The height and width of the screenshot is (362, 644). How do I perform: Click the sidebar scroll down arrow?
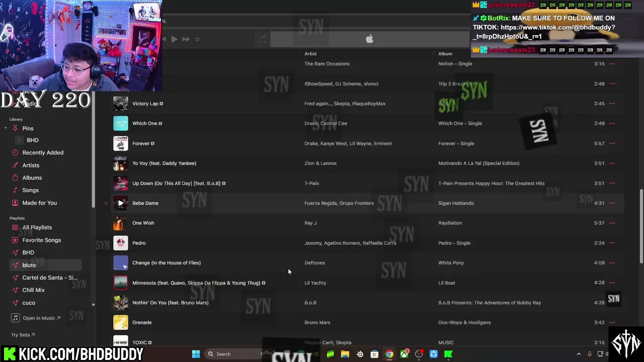point(93,305)
